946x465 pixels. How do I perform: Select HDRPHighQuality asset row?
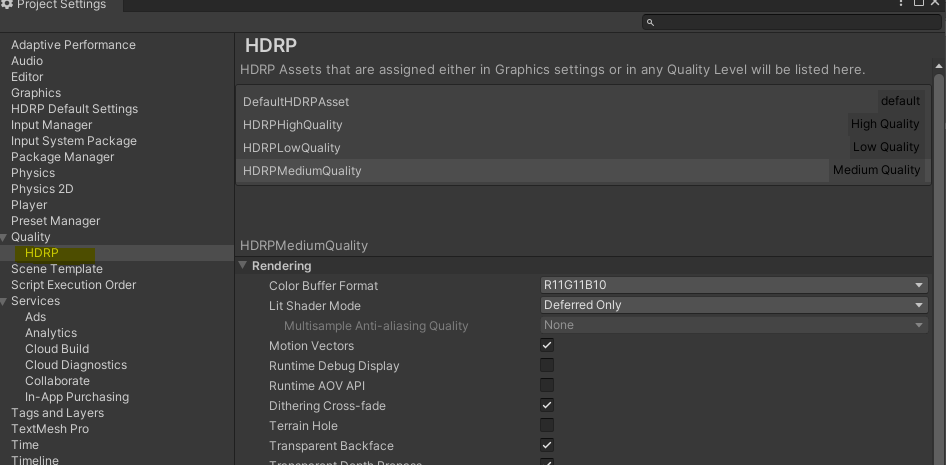(x=583, y=124)
